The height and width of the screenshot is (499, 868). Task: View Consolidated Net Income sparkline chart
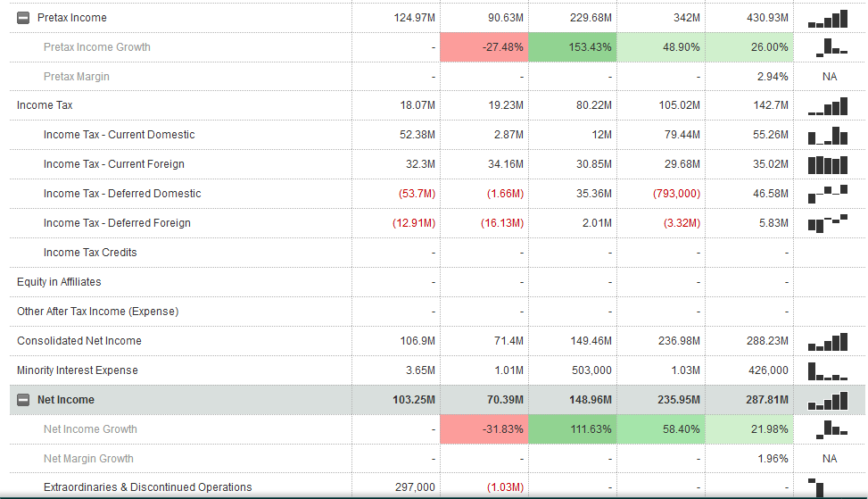pos(829,342)
